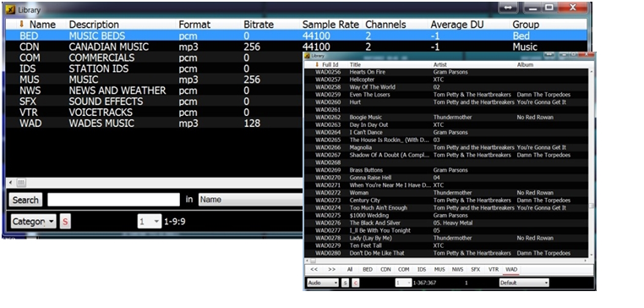Screen dimensions: 644x308
Task: Select the NWS NEWS AND WEATHER row
Action: (154, 91)
